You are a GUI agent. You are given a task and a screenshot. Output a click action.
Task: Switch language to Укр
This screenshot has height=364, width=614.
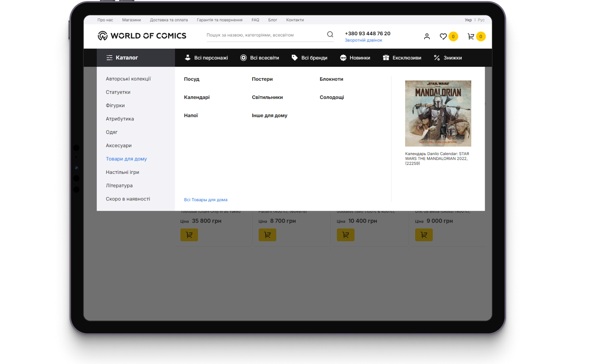click(x=468, y=20)
